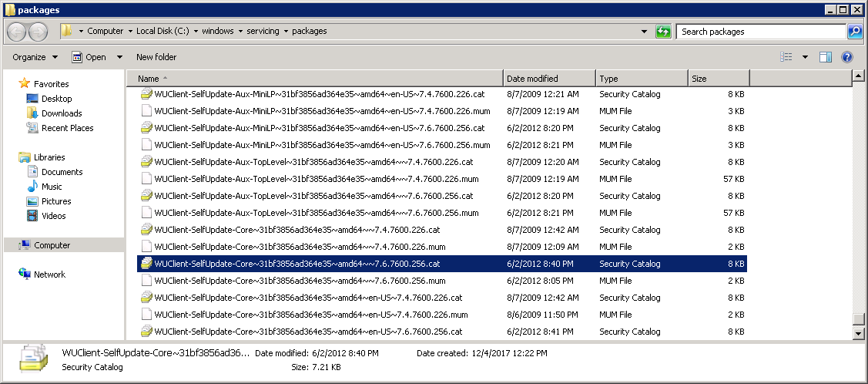Expand arrow after Computer in address bar

tap(131, 31)
